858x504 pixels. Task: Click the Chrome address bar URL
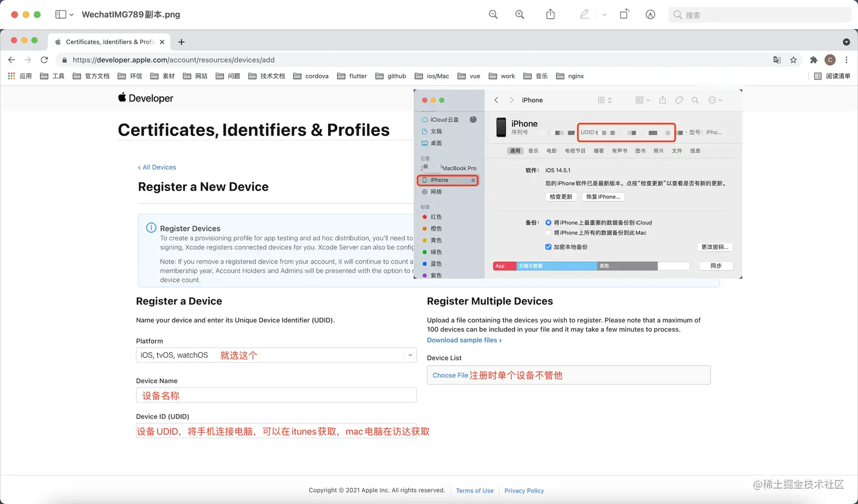pos(174,60)
